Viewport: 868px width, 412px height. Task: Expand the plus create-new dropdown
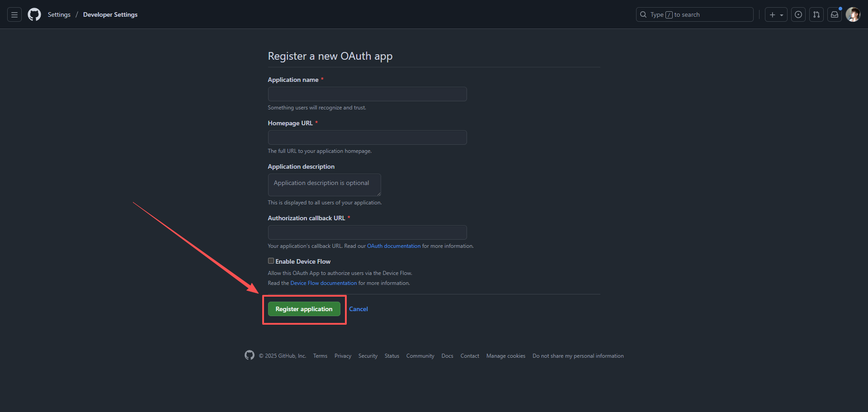click(776, 15)
